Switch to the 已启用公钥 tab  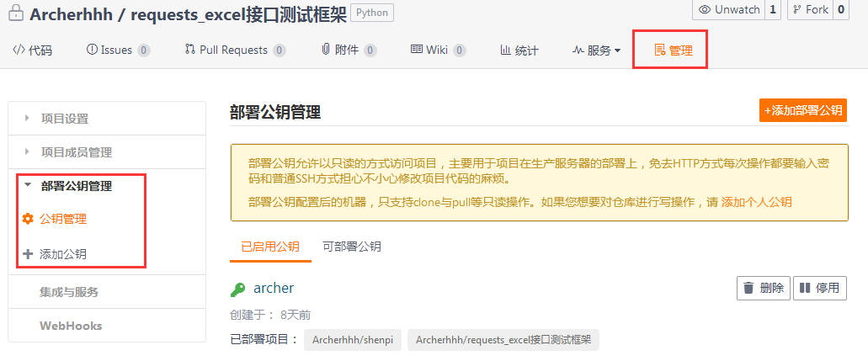270,247
